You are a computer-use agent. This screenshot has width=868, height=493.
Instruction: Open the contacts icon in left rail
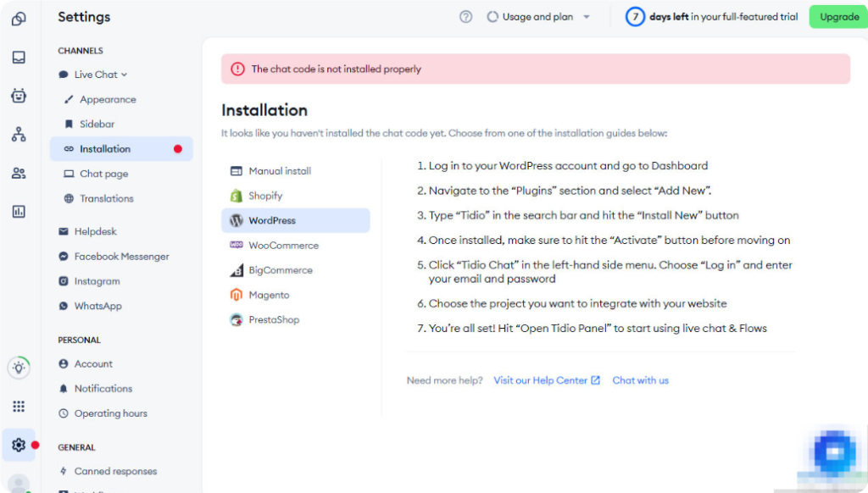pos(19,173)
